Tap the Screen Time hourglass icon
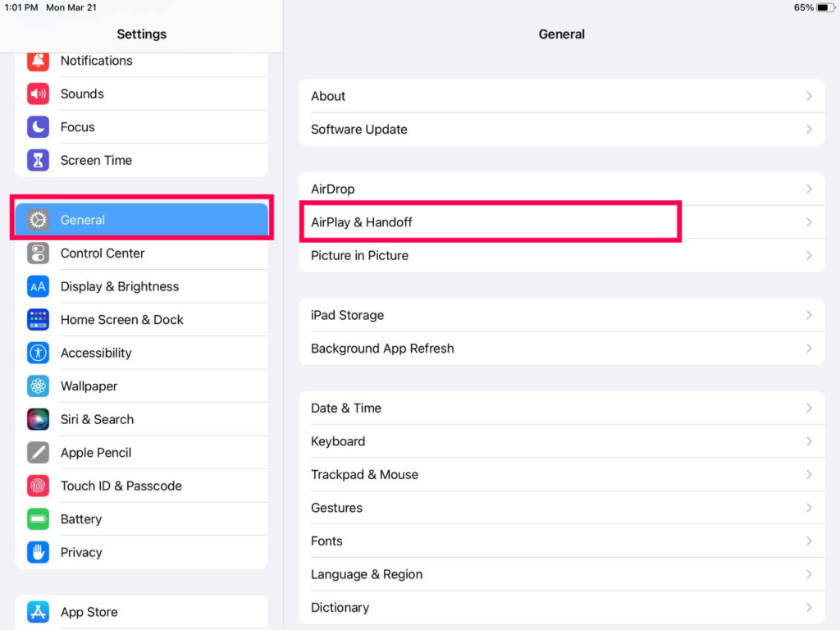The height and width of the screenshot is (630, 840). tap(38, 160)
